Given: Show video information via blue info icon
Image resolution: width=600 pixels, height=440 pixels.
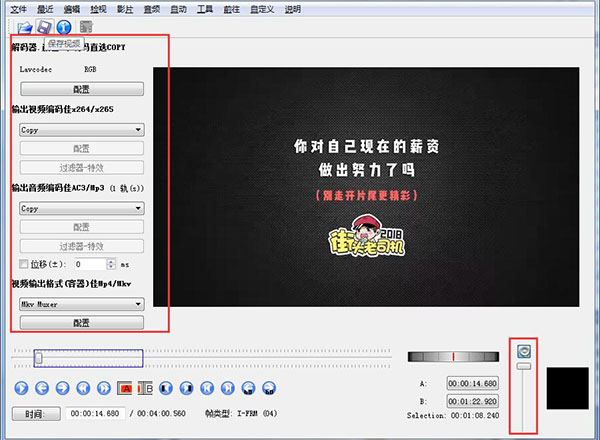Looking at the screenshot, I should tap(64, 27).
